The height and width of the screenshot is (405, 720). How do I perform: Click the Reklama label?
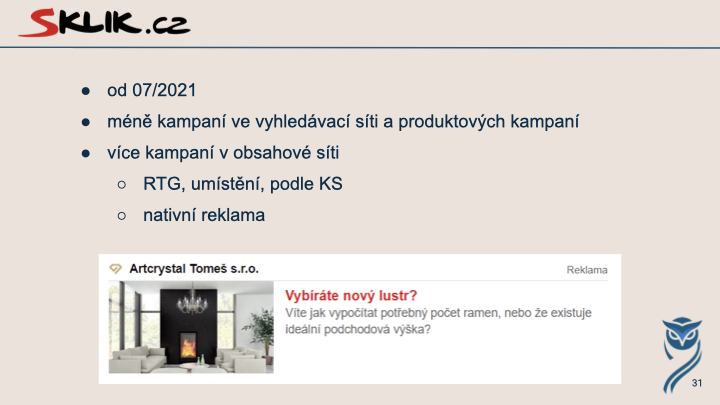[x=587, y=270]
